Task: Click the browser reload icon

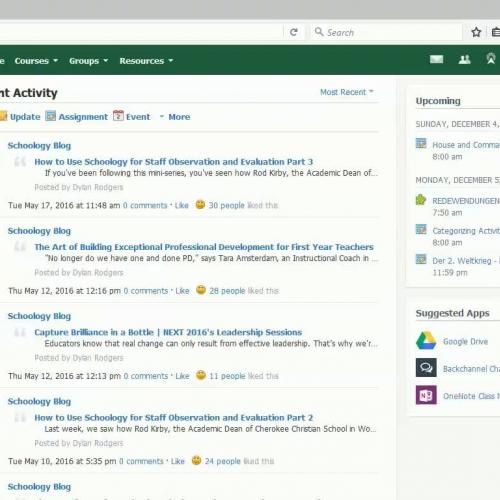Action: click(x=293, y=32)
